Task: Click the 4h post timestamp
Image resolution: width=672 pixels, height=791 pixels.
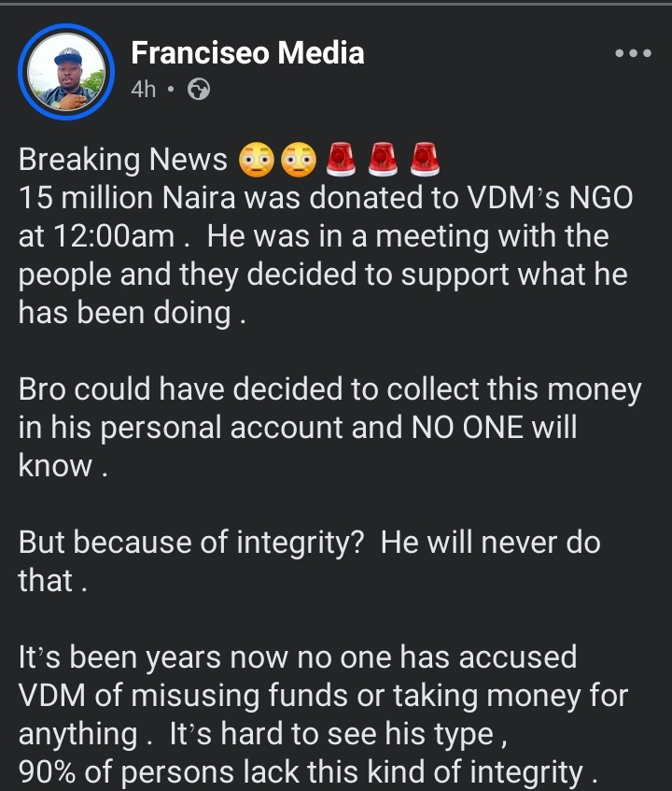Action: pyautogui.click(x=144, y=90)
